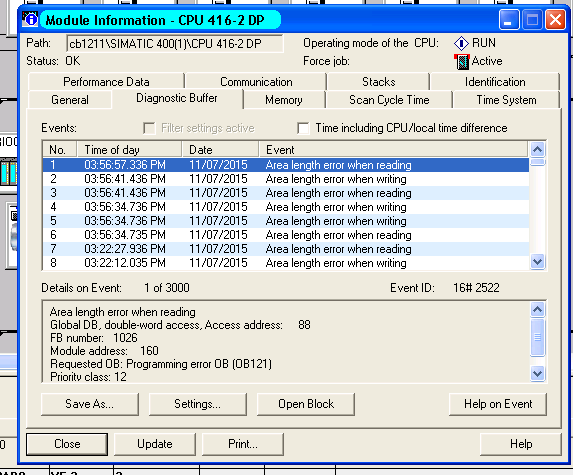The height and width of the screenshot is (475, 573).
Task: Click the Save As... button
Action: click(x=90, y=404)
